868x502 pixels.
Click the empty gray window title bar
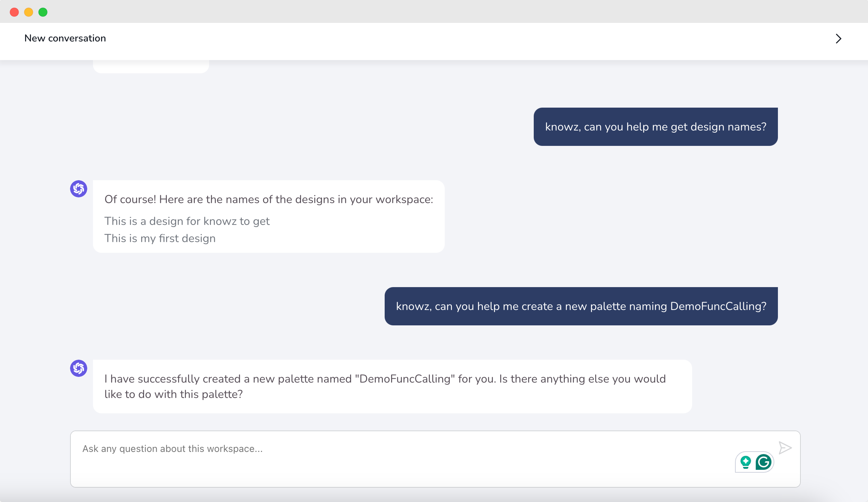pos(429,11)
